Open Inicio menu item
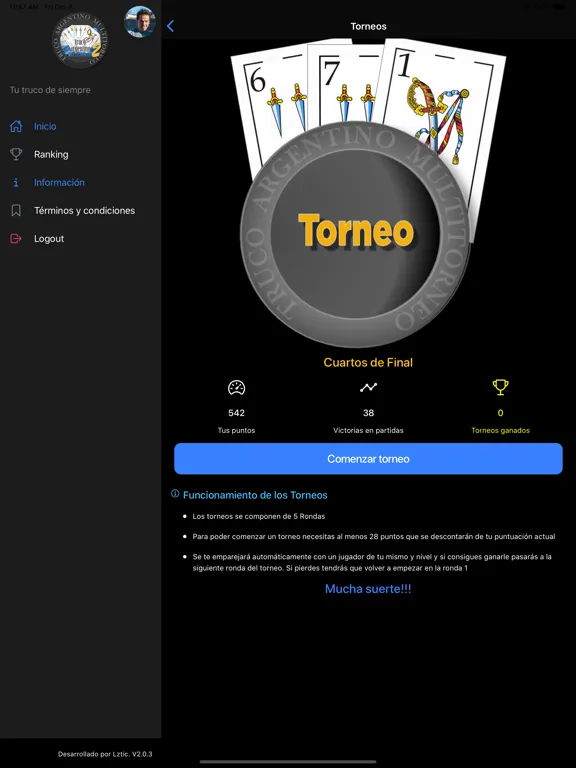 (45, 126)
